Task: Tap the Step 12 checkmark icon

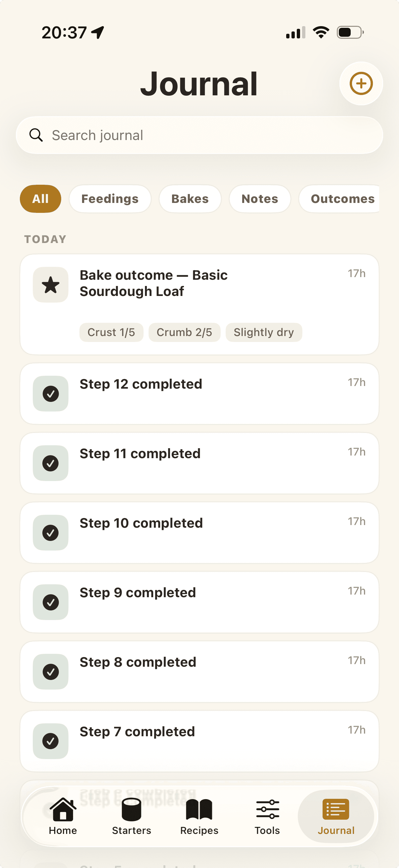Action: tap(51, 394)
